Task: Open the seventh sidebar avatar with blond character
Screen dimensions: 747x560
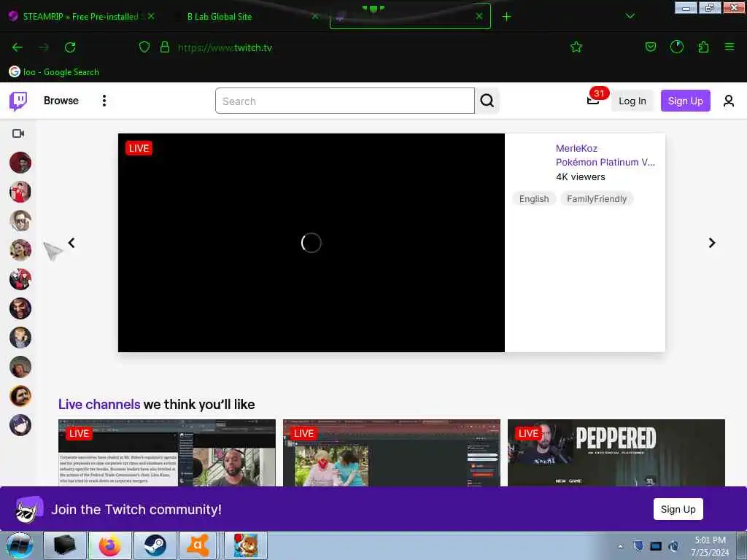Action: pos(20,338)
